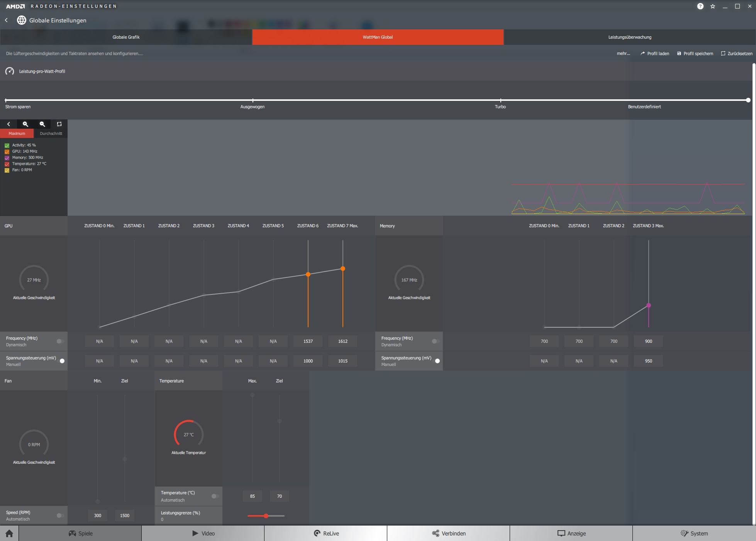Toggle Memory Frequency dynamic switch
The width and height of the screenshot is (756, 541).
(x=436, y=341)
